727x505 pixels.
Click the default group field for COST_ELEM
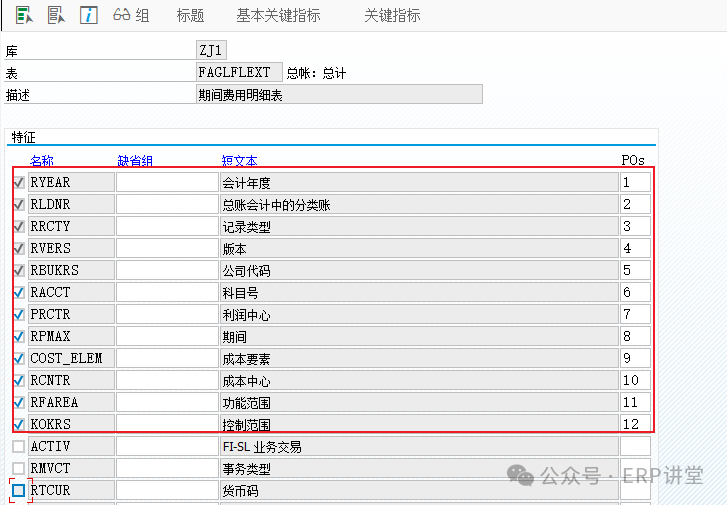click(x=167, y=358)
